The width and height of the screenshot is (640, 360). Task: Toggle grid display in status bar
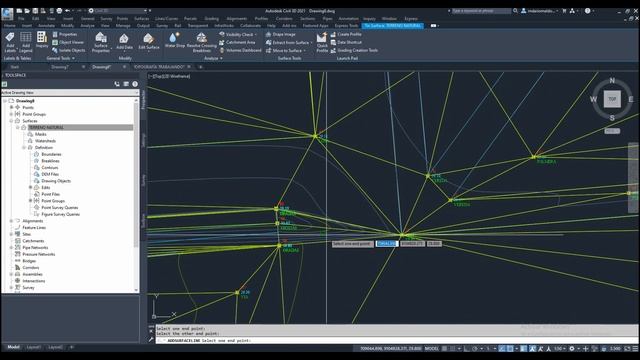coord(444,349)
